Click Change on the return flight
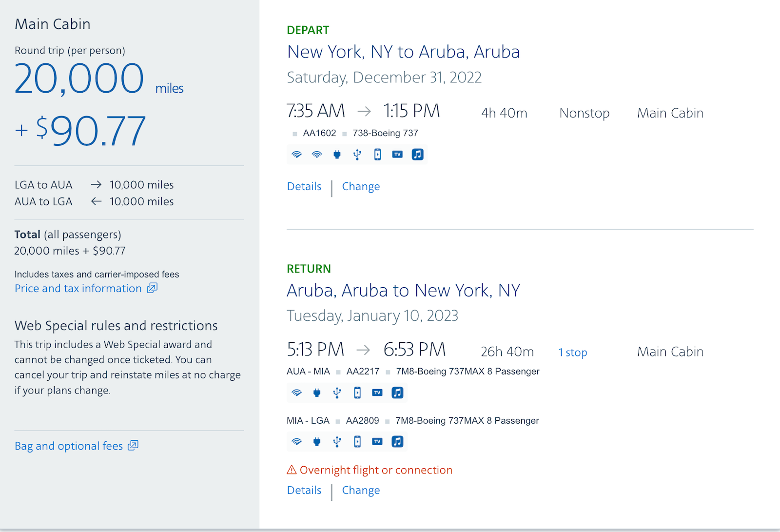Viewport: 780px width, 532px height. [x=361, y=490]
